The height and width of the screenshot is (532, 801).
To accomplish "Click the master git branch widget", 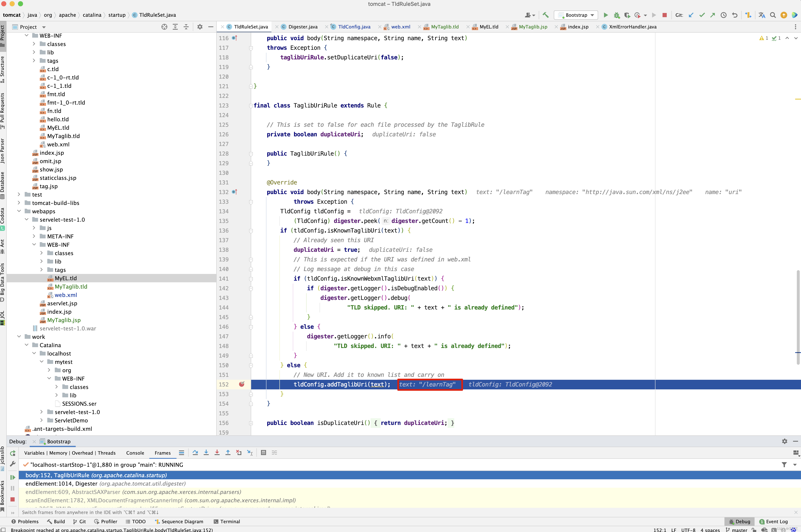I will click(x=737, y=530).
